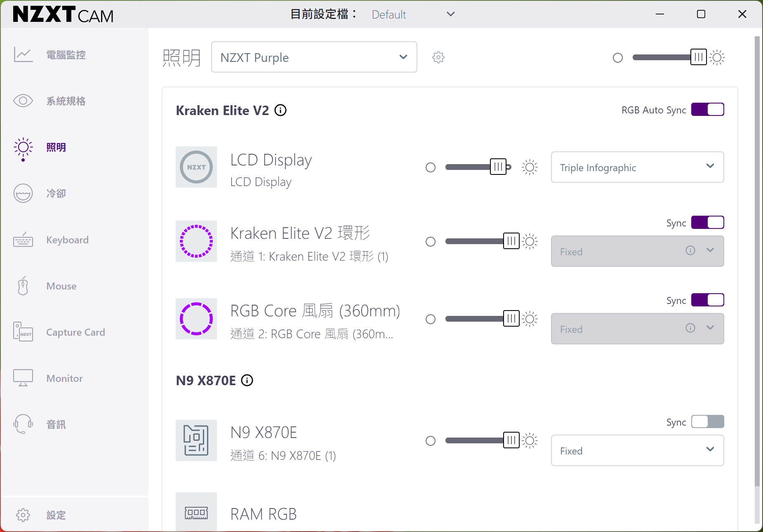Click RGB Core fan brightness slider handle
The image size is (763, 532).
point(511,319)
